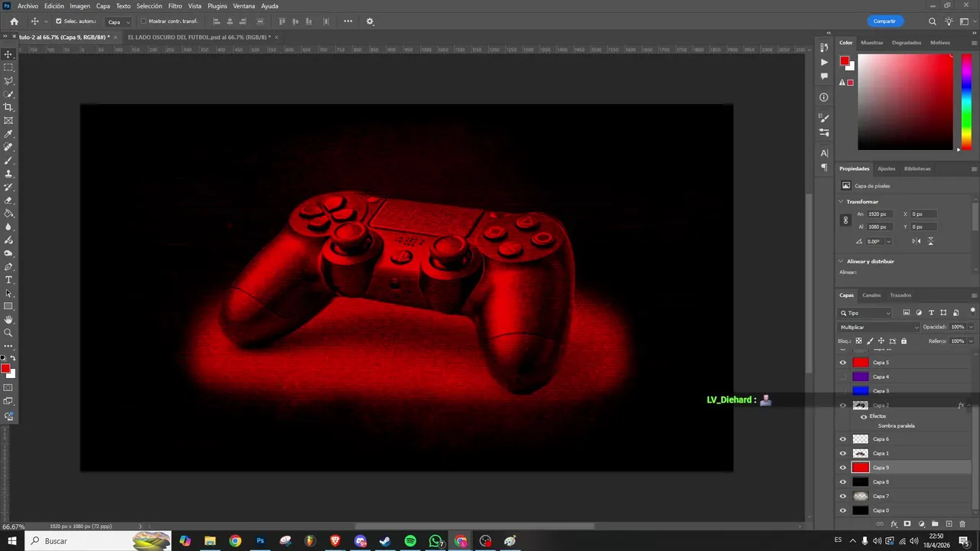Hide the Capa 8 layer
This screenshot has height=551, width=980.
843,482
